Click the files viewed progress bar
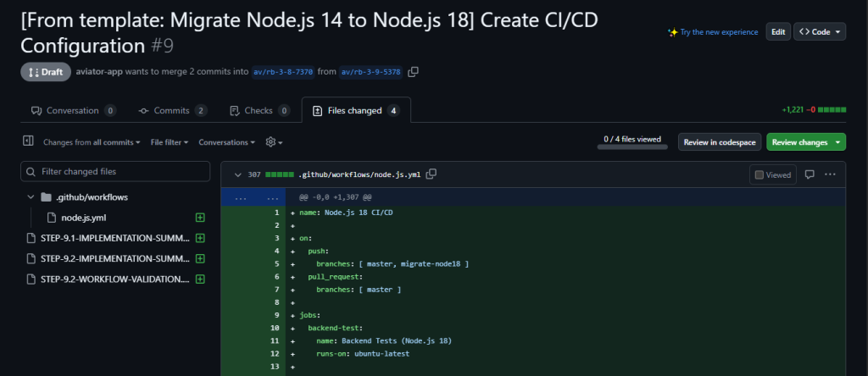The image size is (868, 376). [632, 147]
